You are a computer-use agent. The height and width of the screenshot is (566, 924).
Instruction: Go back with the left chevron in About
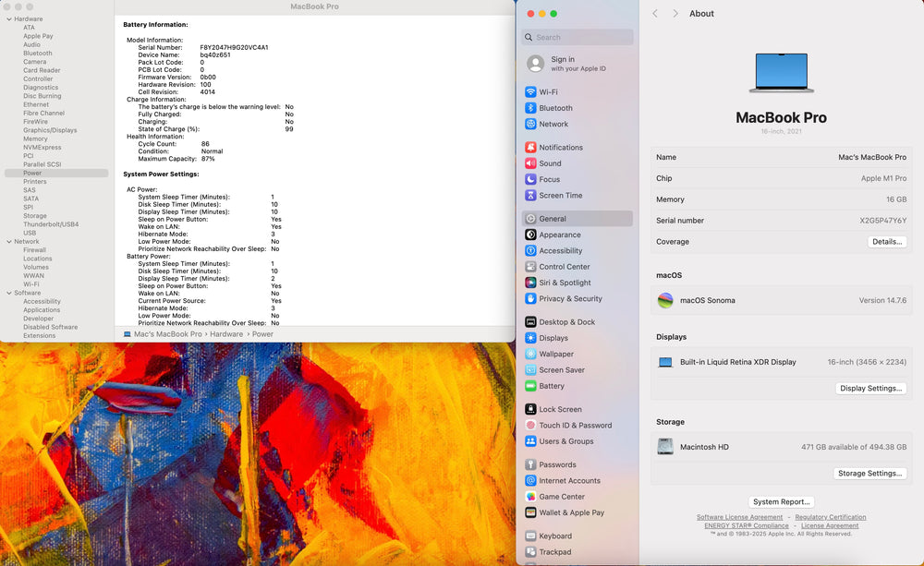pos(655,14)
